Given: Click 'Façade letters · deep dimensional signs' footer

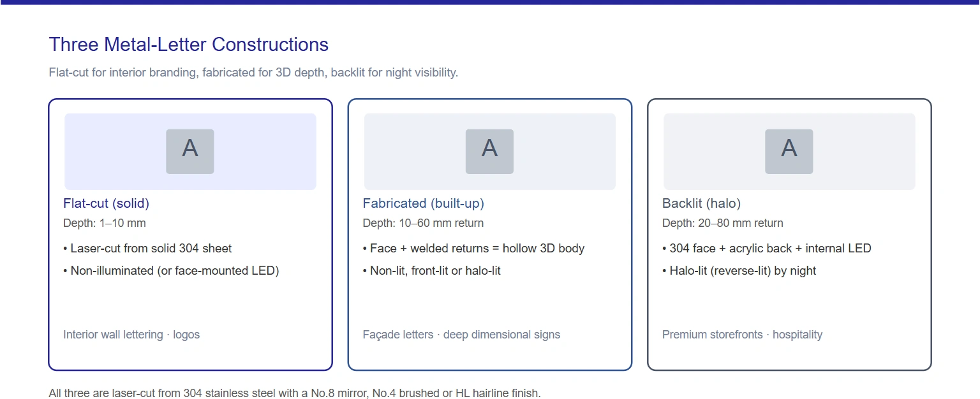Looking at the screenshot, I should [461, 335].
